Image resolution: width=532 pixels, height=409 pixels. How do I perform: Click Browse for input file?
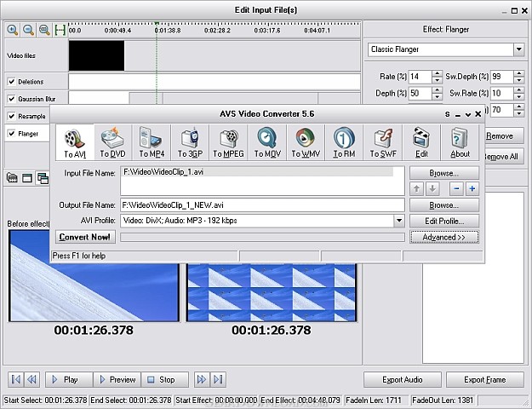[444, 173]
